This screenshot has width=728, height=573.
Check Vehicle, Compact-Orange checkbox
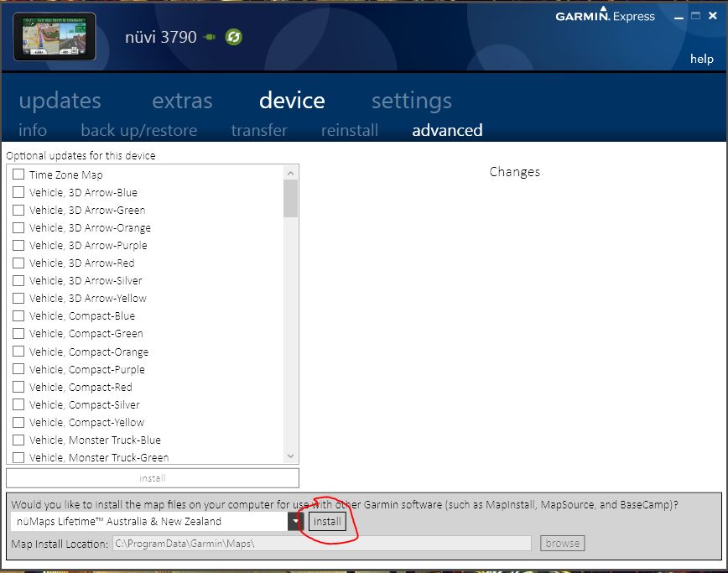[18, 352]
